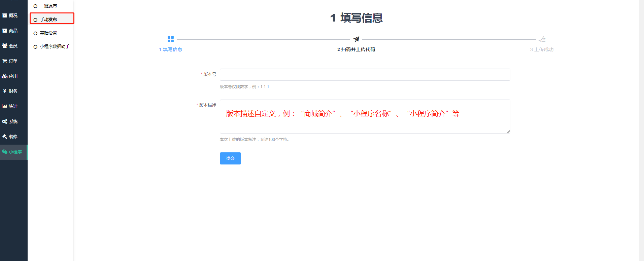Screen dimensions: 644x261
Task: Go to the 会员 menu label
Action: click(13, 46)
